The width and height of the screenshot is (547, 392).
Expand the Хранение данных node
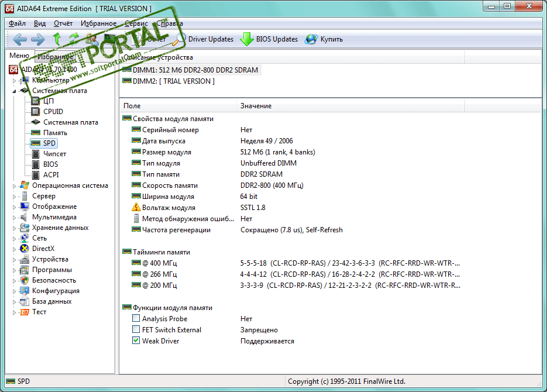pos(14,228)
